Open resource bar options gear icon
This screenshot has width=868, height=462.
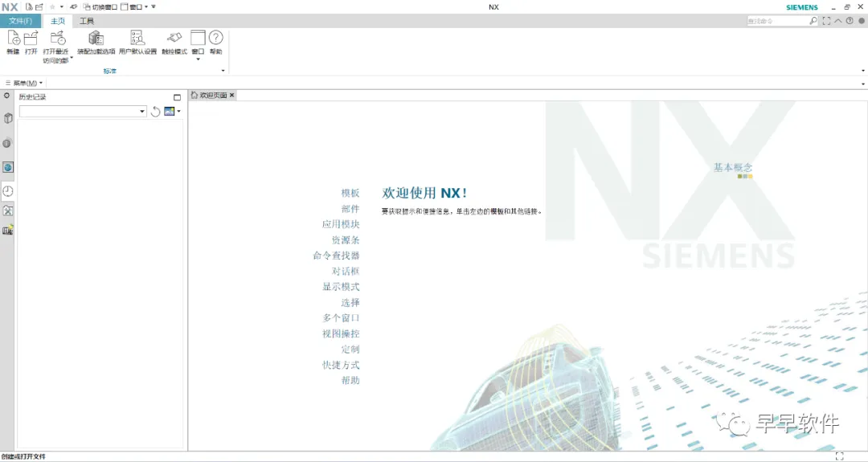coord(7,96)
